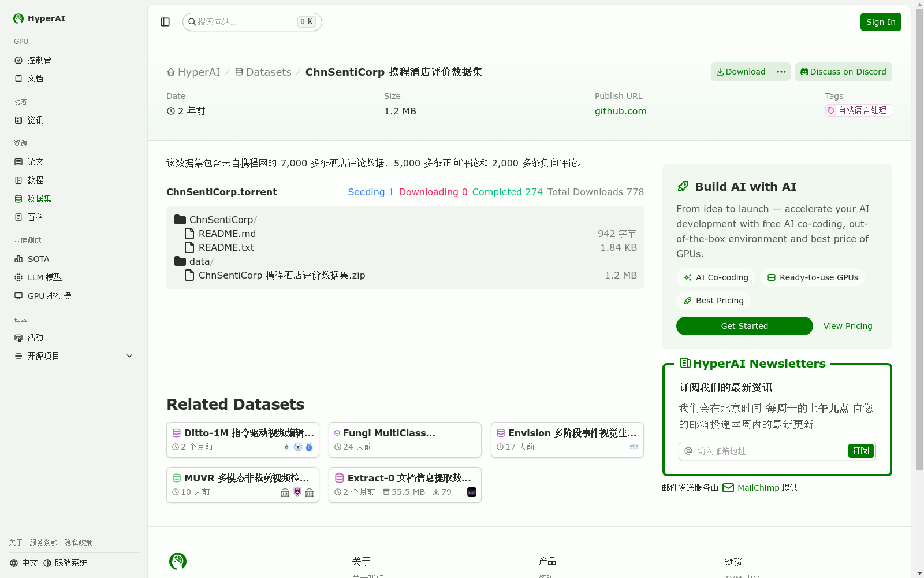Open 论文 papers section
The height and width of the screenshot is (578, 924).
(x=74, y=162)
